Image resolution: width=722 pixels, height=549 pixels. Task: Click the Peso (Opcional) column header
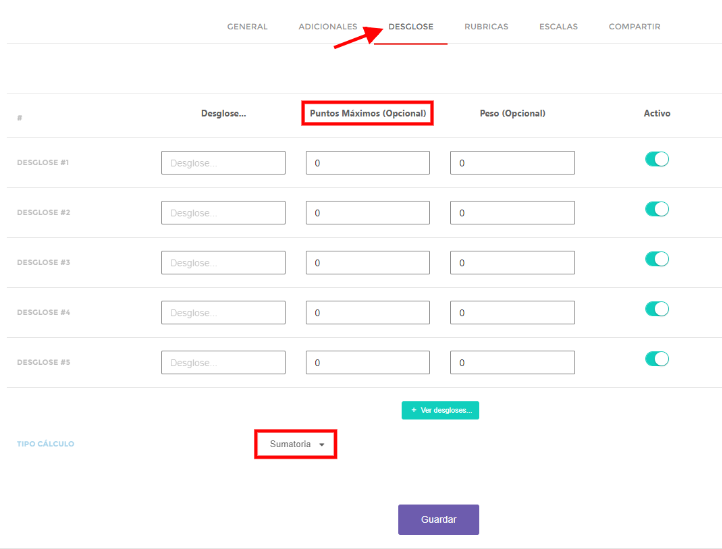512,113
